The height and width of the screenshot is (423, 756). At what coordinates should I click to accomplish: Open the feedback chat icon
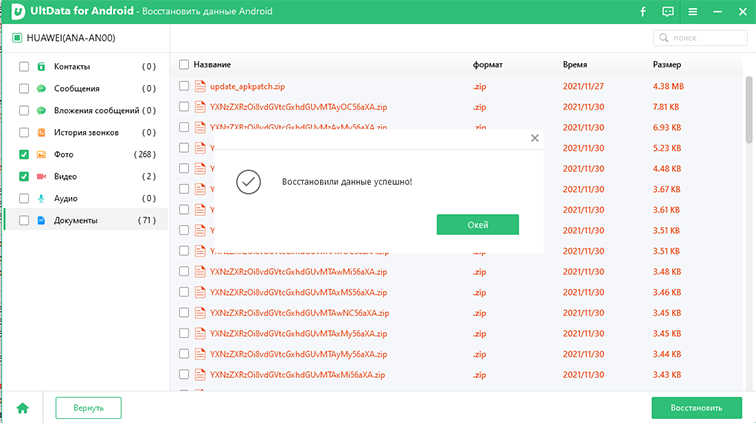[x=668, y=12]
